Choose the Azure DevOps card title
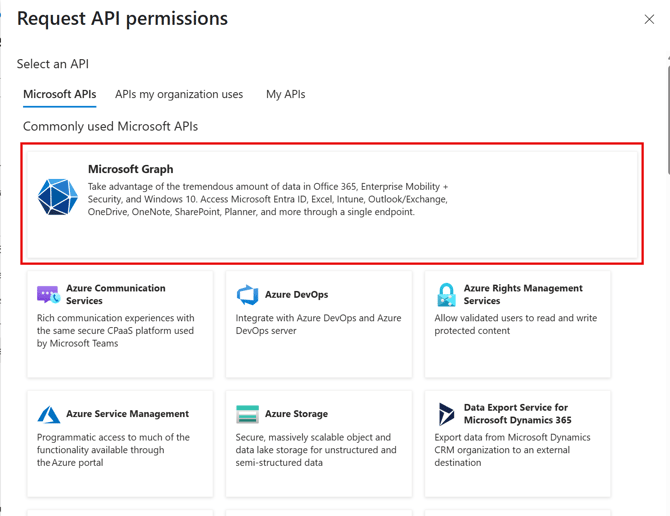Image resolution: width=670 pixels, height=516 pixels. pyautogui.click(x=297, y=295)
